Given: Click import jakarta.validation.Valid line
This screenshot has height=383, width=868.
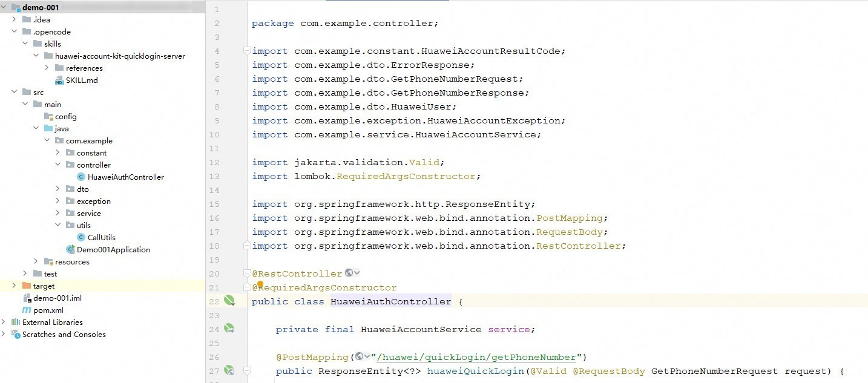Looking at the screenshot, I should (x=348, y=162).
